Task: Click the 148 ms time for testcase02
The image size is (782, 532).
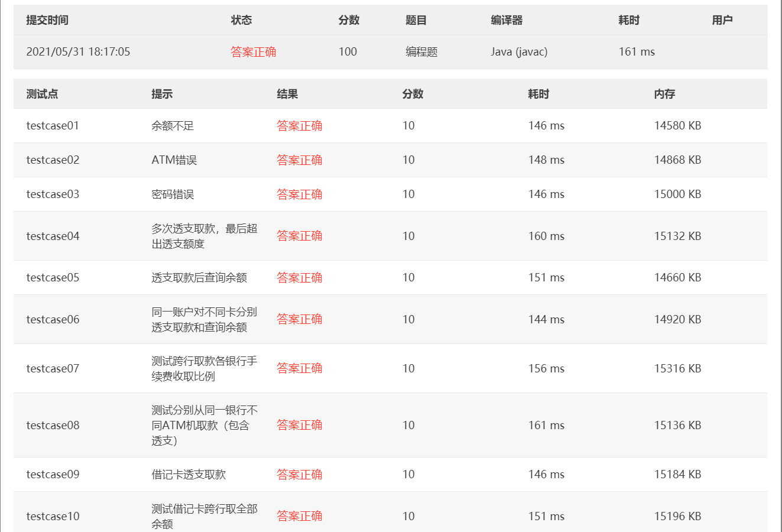Action: click(x=546, y=160)
